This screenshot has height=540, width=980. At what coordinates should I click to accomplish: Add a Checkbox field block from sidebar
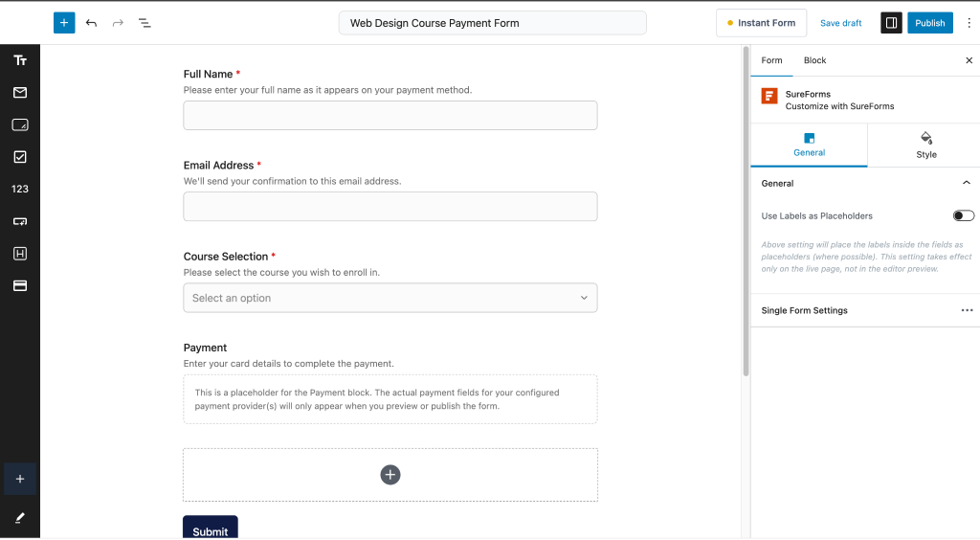(x=20, y=157)
